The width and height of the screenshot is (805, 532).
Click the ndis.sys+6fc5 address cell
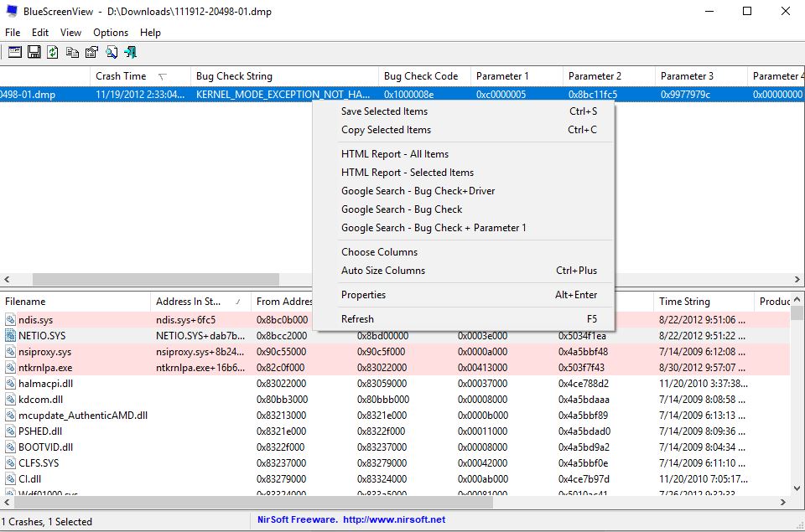(x=186, y=319)
